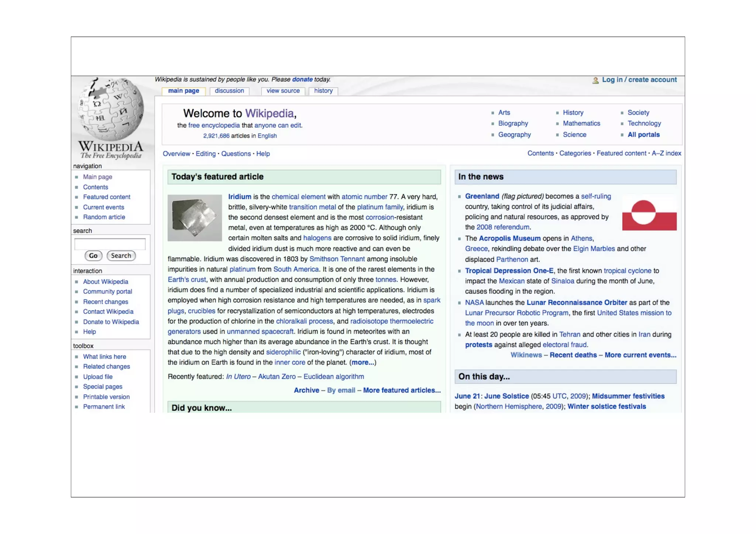Open the Technology portal
This screenshot has width=756, height=534.
644,123
